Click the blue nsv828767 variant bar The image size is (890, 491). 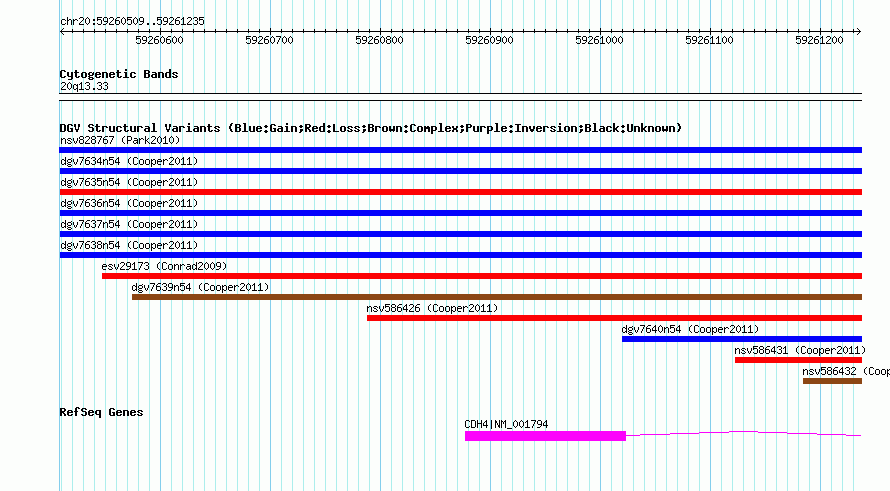click(460, 150)
